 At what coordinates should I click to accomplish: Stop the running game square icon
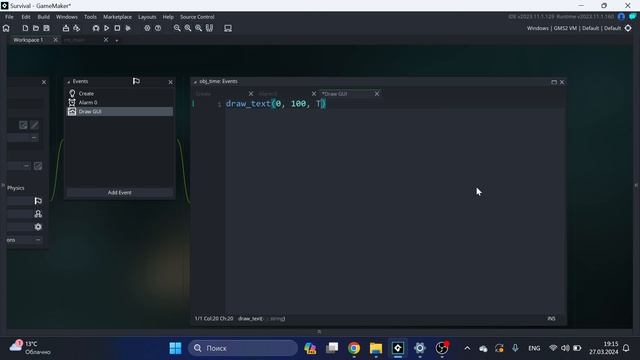pos(117,28)
